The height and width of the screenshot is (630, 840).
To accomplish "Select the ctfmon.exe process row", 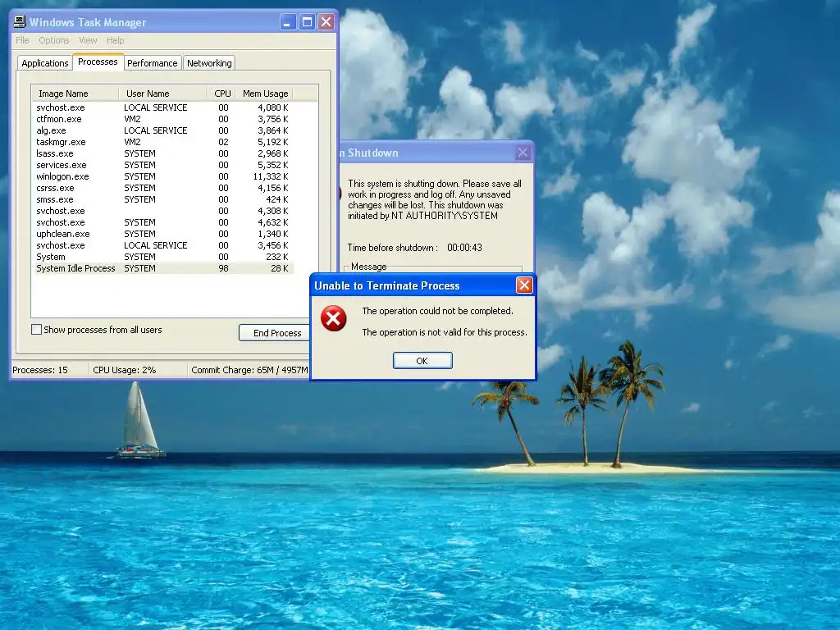I will (x=163, y=119).
